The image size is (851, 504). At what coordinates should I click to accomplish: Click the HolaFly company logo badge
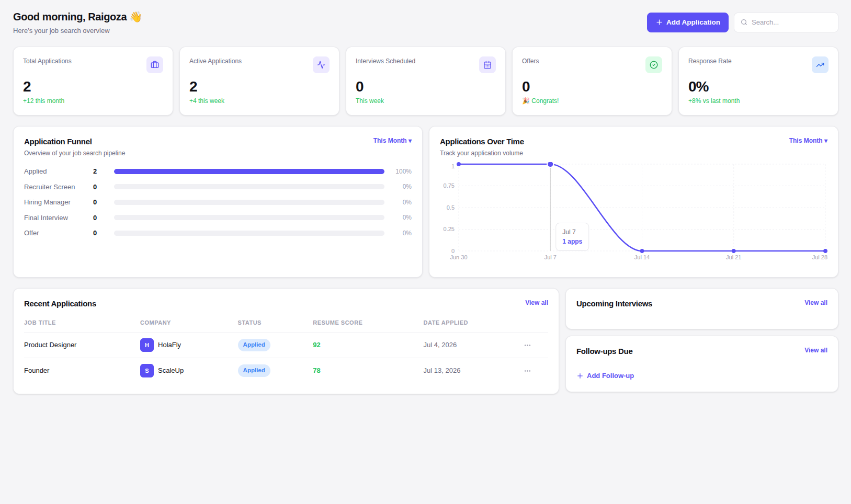[147, 345]
